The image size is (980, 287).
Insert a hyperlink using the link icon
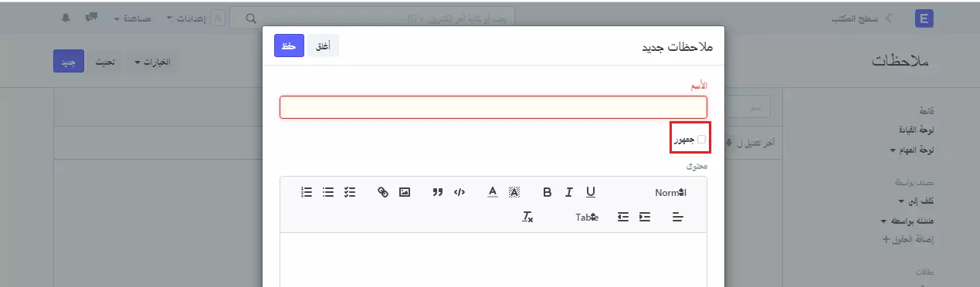[383, 192]
